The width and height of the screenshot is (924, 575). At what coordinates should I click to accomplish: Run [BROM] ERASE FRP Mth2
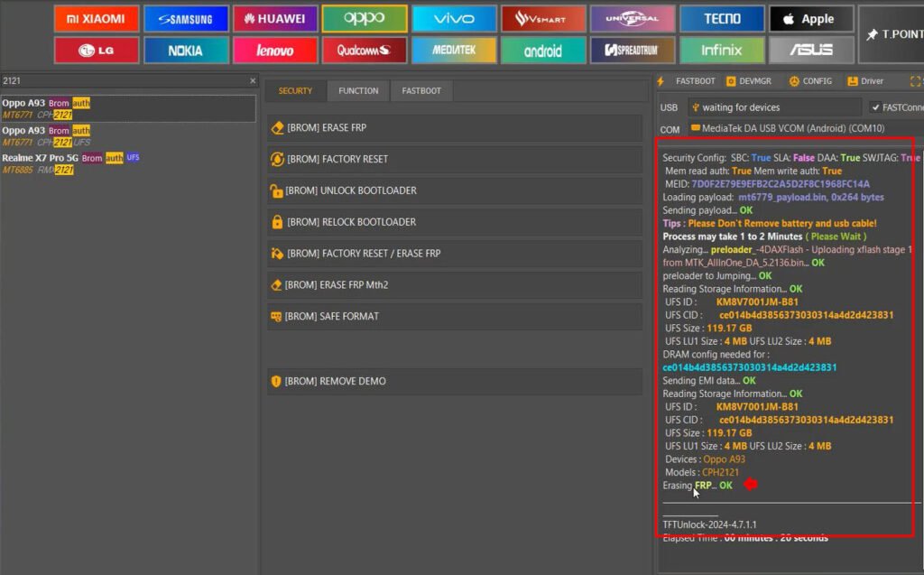(455, 285)
